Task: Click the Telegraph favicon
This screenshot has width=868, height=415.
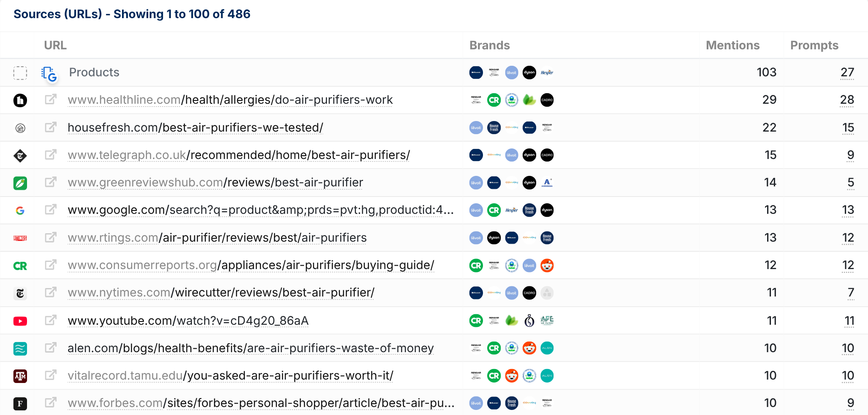Action: [20, 156]
